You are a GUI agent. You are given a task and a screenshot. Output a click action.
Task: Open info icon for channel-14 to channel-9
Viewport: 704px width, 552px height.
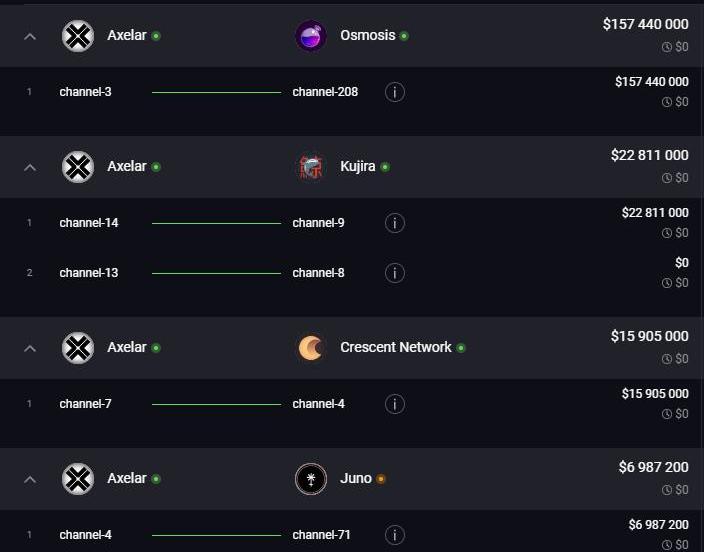395,223
